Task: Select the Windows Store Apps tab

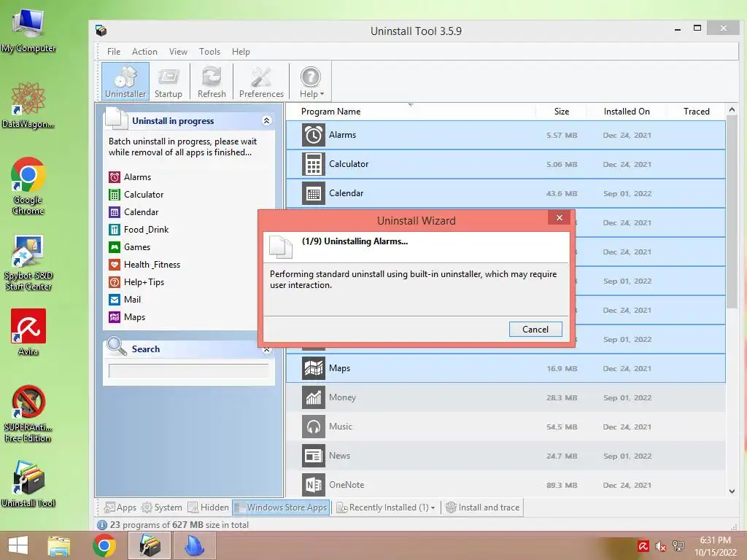Action: pos(281,507)
